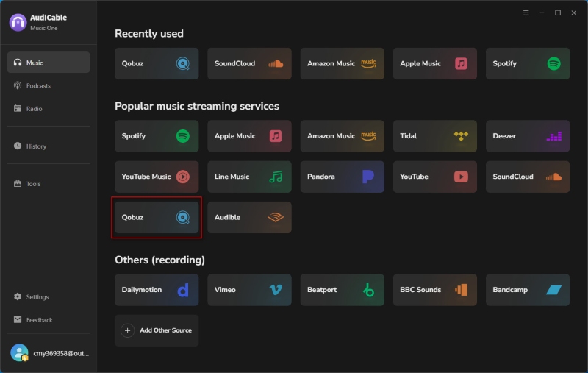Viewport: 588px width, 373px height.
Task: Select the Beatport logo icon
Action: point(368,290)
